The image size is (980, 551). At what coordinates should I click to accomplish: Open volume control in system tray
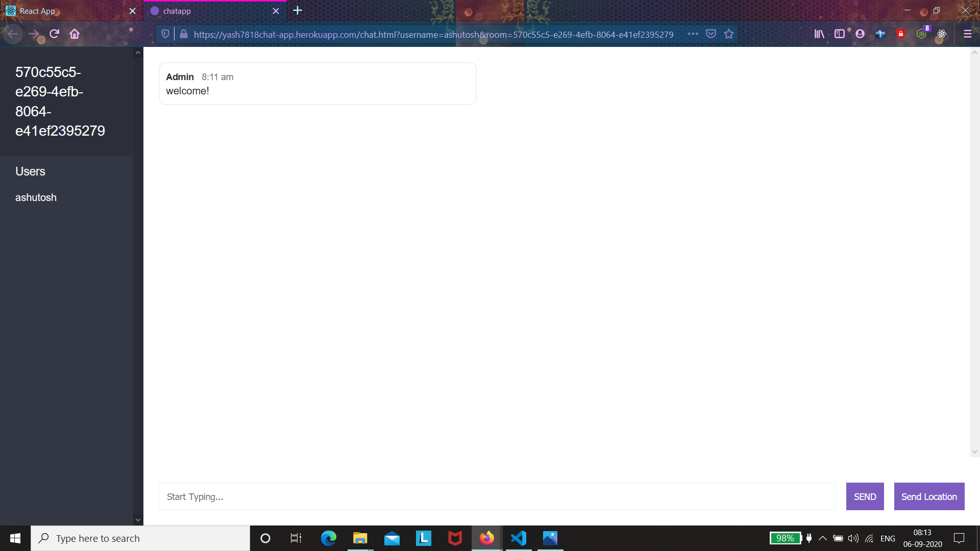click(x=853, y=538)
